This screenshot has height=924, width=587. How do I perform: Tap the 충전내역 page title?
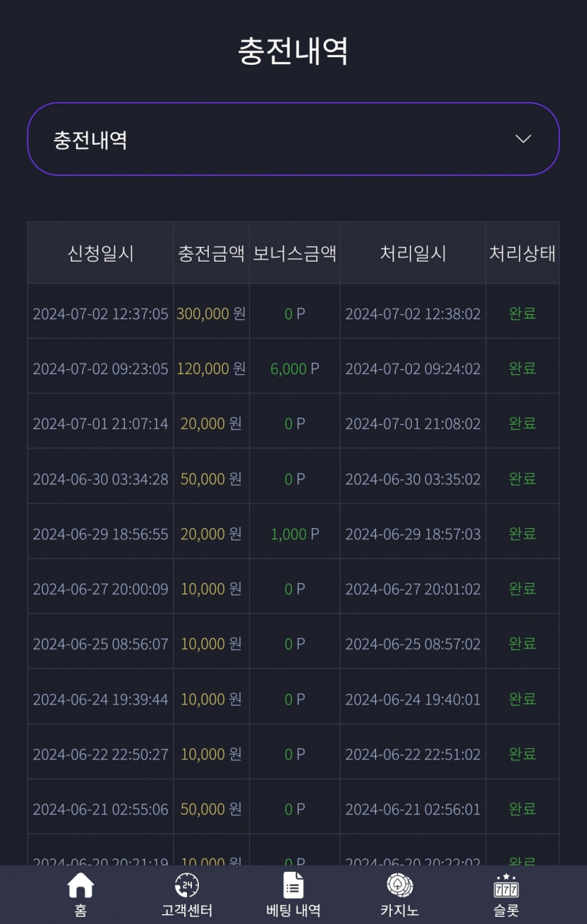click(293, 51)
